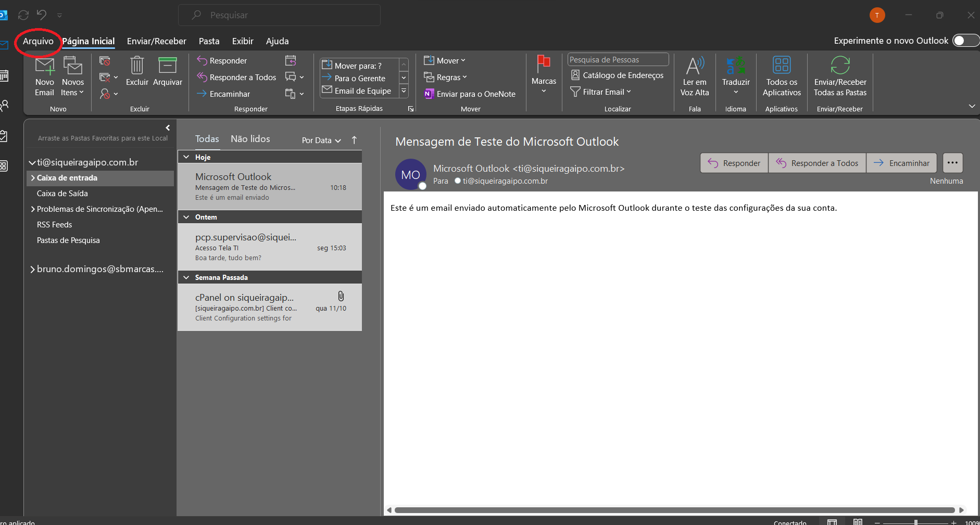Click the reading pane horizontal scrollbar

coord(675,510)
